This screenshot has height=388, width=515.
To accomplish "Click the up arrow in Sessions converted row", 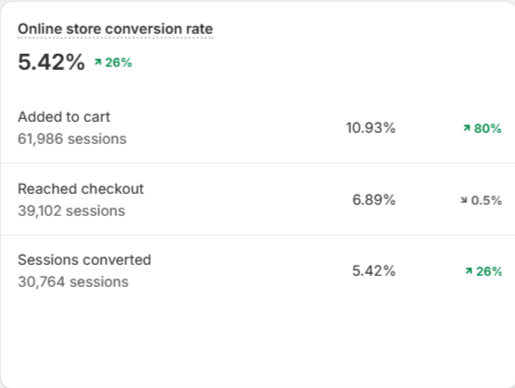I will 469,271.
